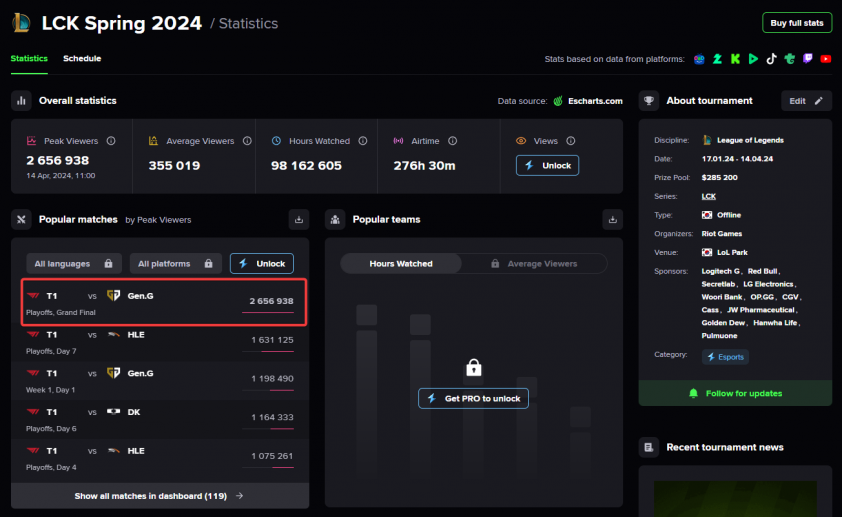Open the T1 vs HLE Playoffs Day 4 match
The height and width of the screenshot is (517, 842).
point(160,458)
